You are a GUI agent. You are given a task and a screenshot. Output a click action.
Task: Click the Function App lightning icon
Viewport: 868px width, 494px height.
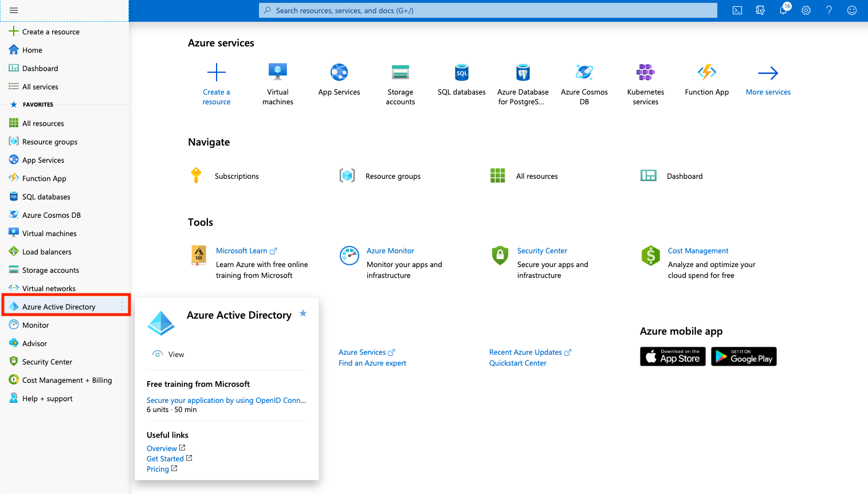pos(706,72)
